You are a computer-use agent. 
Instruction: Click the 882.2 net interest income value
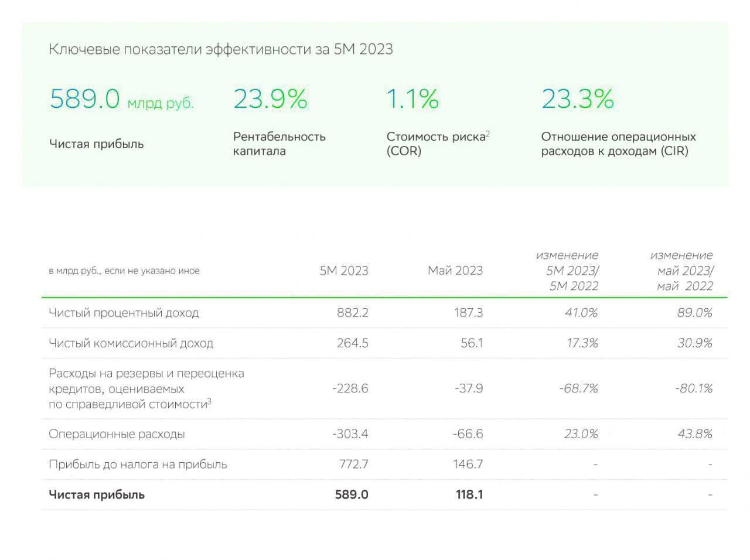(x=353, y=313)
